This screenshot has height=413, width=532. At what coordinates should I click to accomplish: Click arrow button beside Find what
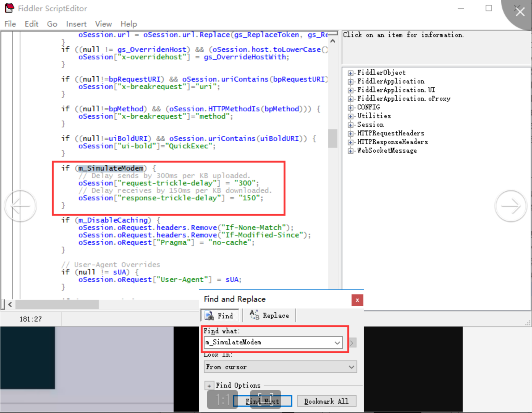point(352,343)
